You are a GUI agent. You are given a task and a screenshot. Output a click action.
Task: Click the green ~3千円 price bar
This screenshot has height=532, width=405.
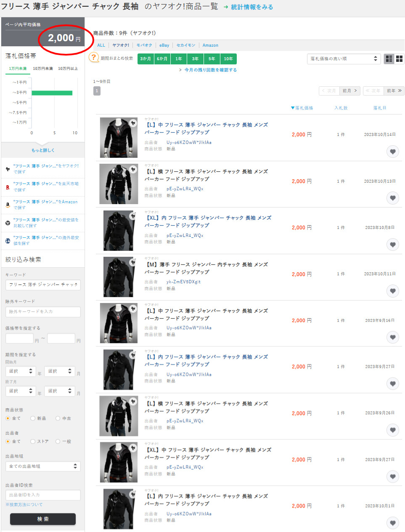pyautogui.click(x=52, y=93)
